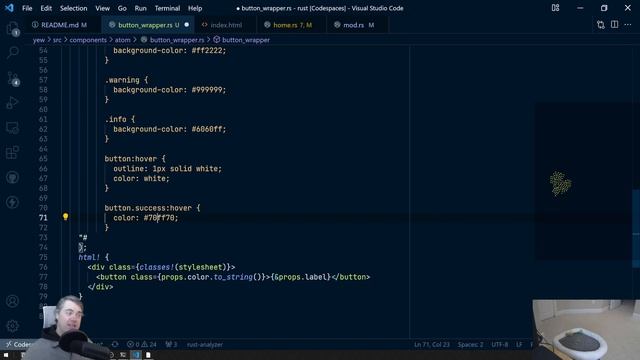
Task: Open the Run and Debug view
Action: tap(13, 102)
